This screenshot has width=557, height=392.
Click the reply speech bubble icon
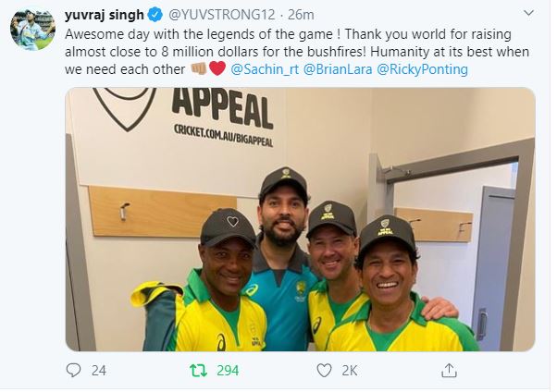(x=75, y=371)
